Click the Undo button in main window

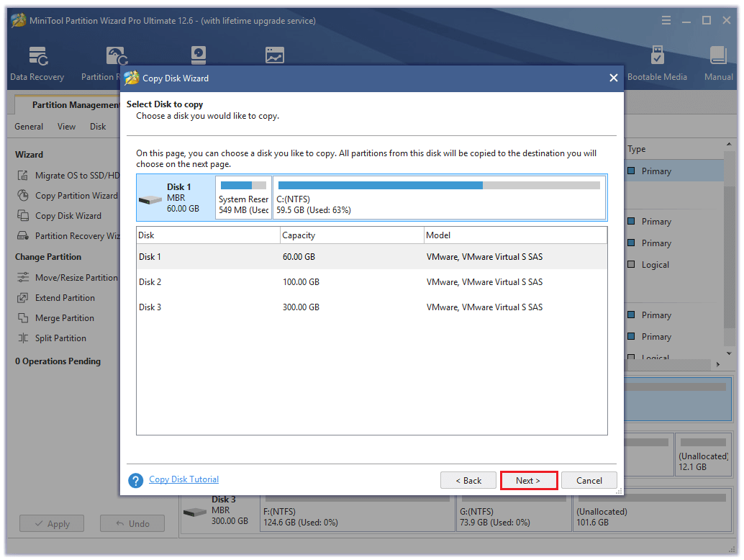click(x=132, y=523)
